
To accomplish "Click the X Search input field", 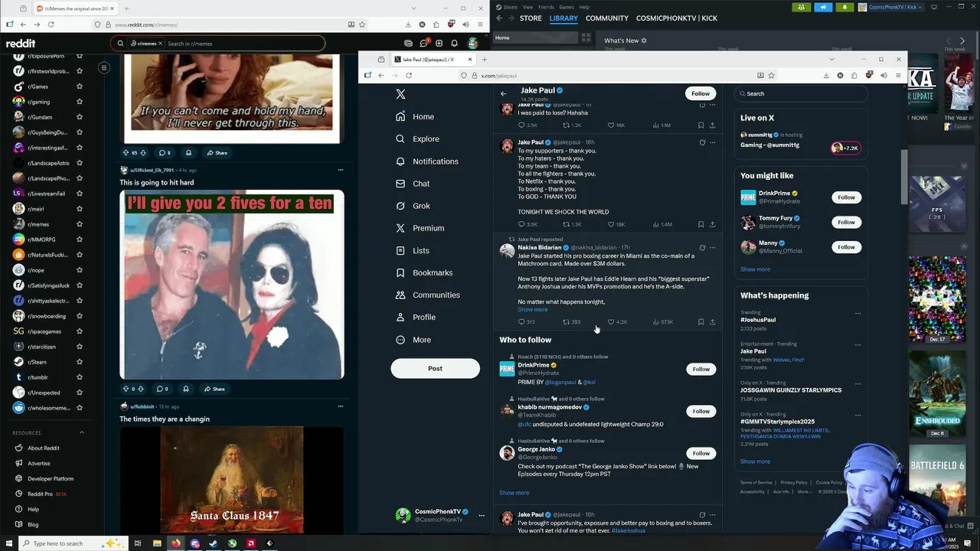I will [x=801, y=93].
